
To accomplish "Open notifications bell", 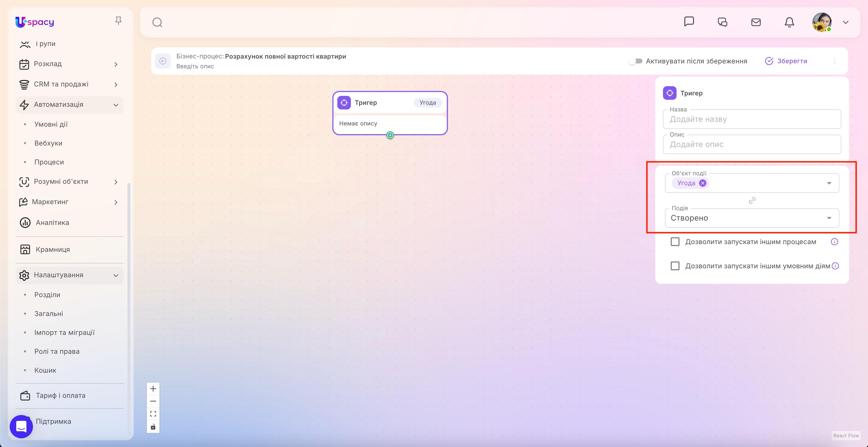I will click(x=789, y=22).
